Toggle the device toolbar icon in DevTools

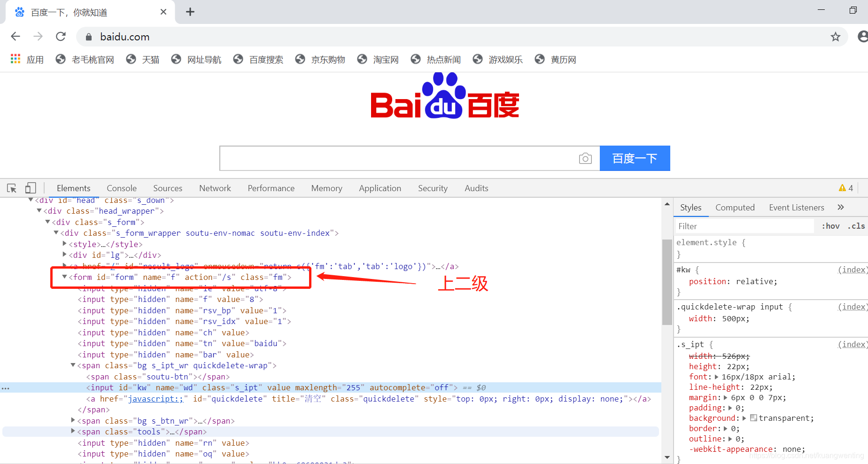31,188
